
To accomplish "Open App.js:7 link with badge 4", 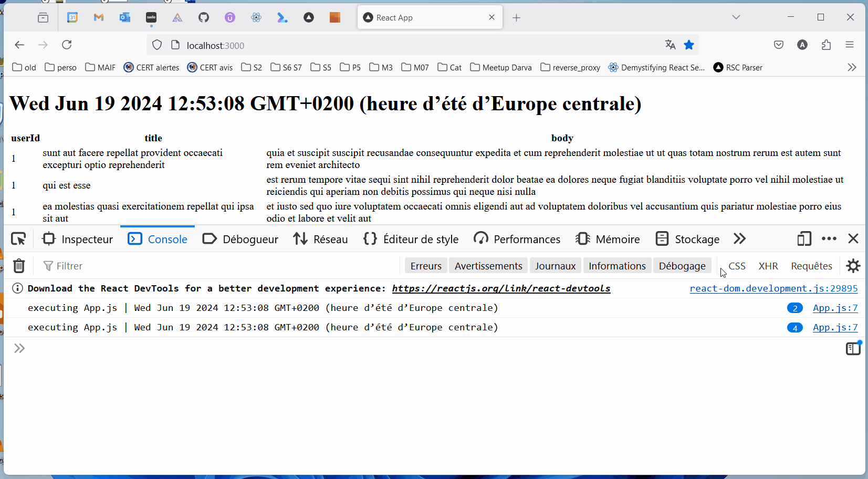I will click(x=835, y=327).
